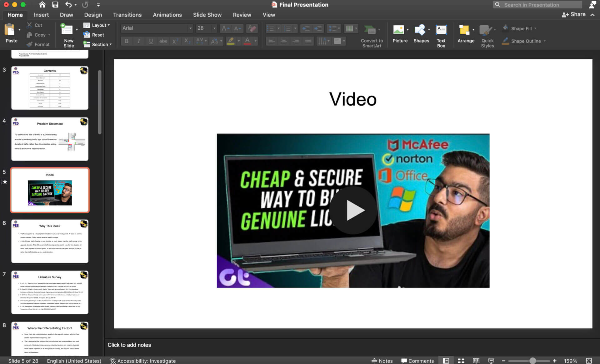Open the font size 28 dropdown
Screen dimensions: 600x364
point(214,28)
